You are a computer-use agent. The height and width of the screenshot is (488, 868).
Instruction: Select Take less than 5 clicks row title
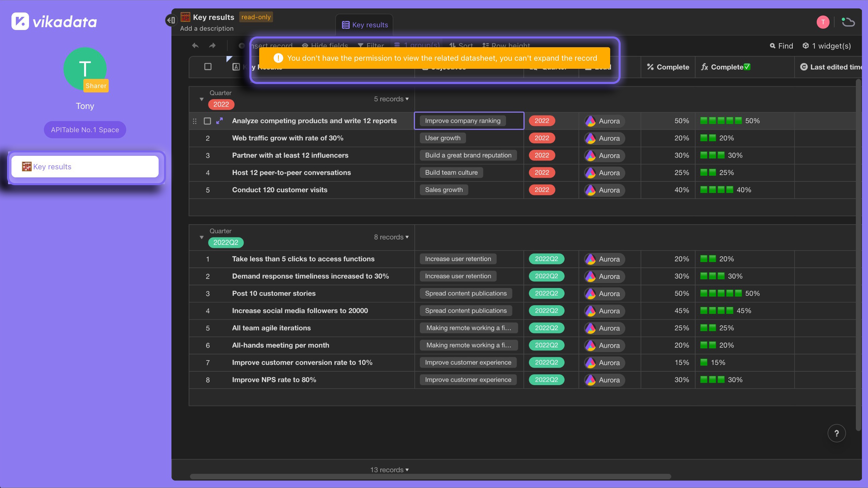tap(303, 259)
